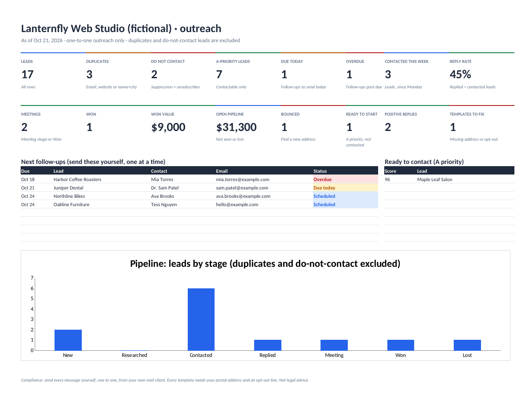The width and height of the screenshot is (532, 411).
Task: Select the A-PRIORITY LEADS value 7
Action: click(219, 74)
